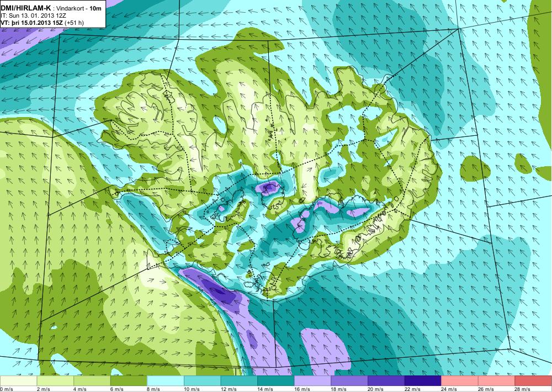
Task: Click the '18 m/s' legend label
Action: pyautogui.click(x=339, y=389)
